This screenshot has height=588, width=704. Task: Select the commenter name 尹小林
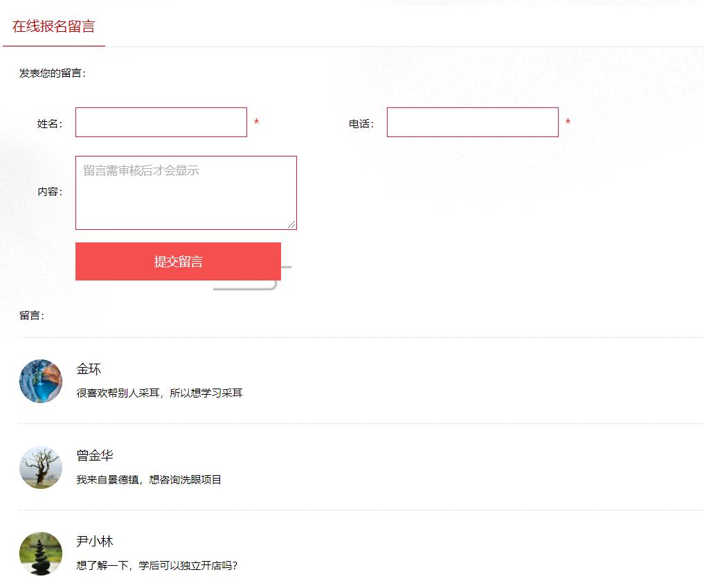pos(95,542)
